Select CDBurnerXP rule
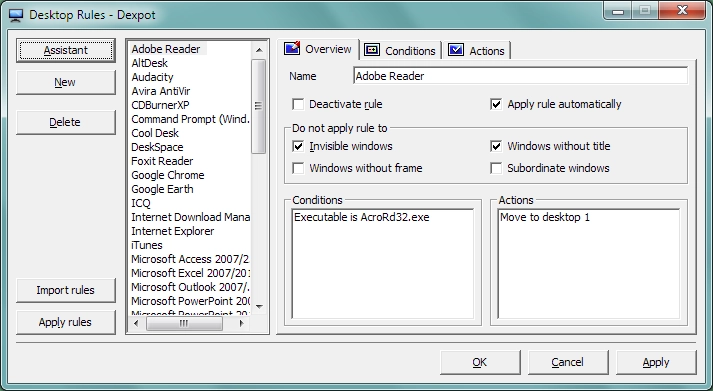 160,105
